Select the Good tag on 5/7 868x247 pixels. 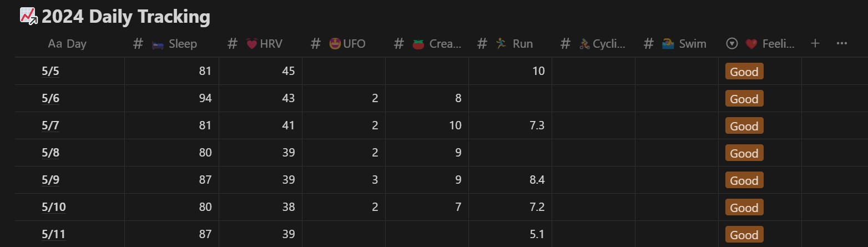click(744, 126)
